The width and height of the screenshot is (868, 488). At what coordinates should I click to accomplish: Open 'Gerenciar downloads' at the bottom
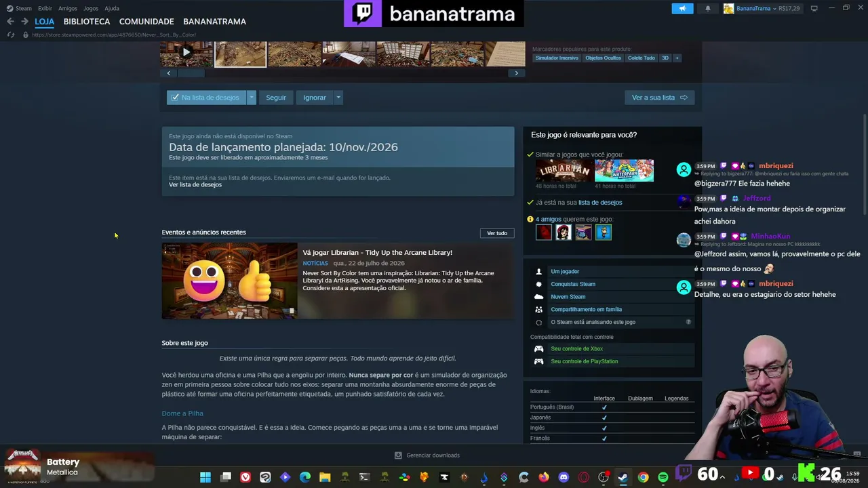(x=427, y=455)
